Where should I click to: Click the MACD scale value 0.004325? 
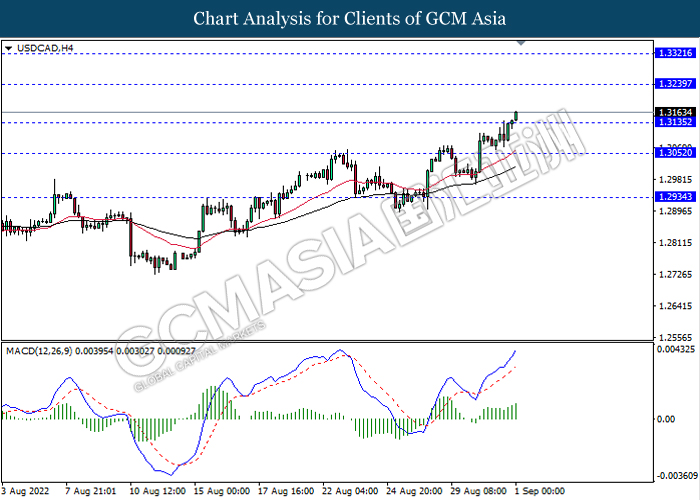click(x=676, y=349)
